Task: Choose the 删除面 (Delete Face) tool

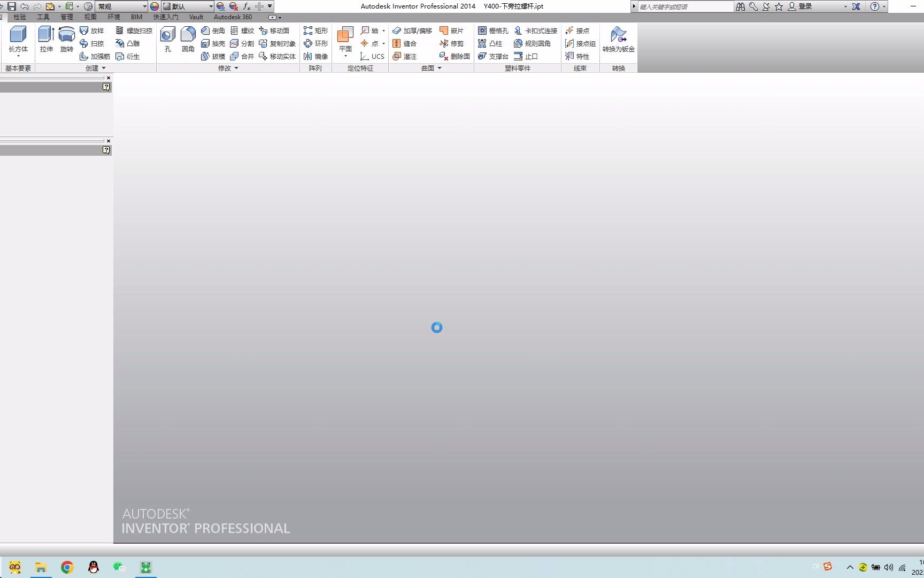Action: (455, 56)
